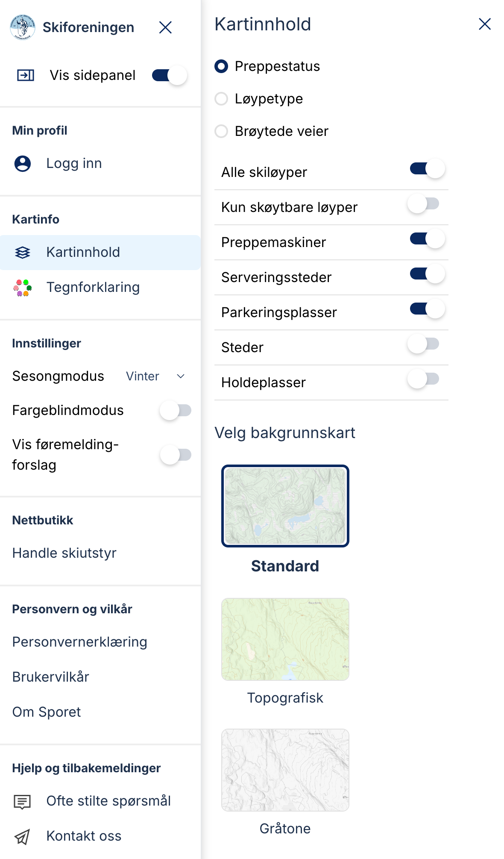Open Om Sporet link
504x859 pixels.
click(x=46, y=712)
